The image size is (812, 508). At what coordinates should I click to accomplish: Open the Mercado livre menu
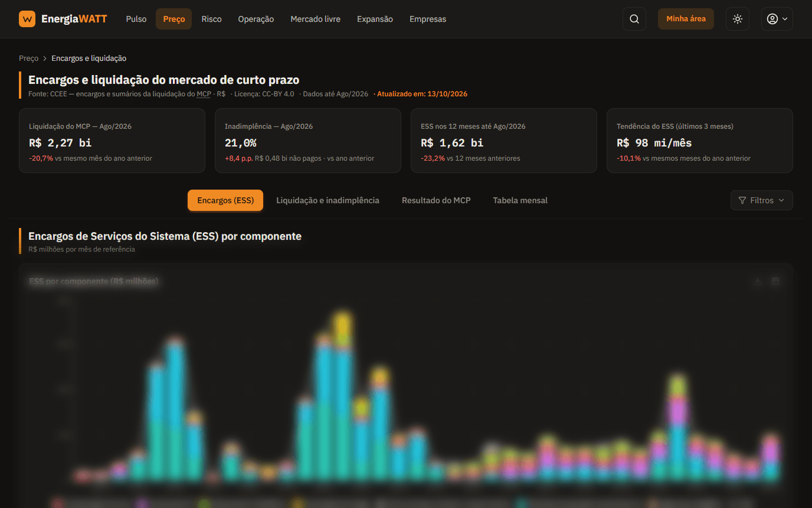(x=315, y=19)
